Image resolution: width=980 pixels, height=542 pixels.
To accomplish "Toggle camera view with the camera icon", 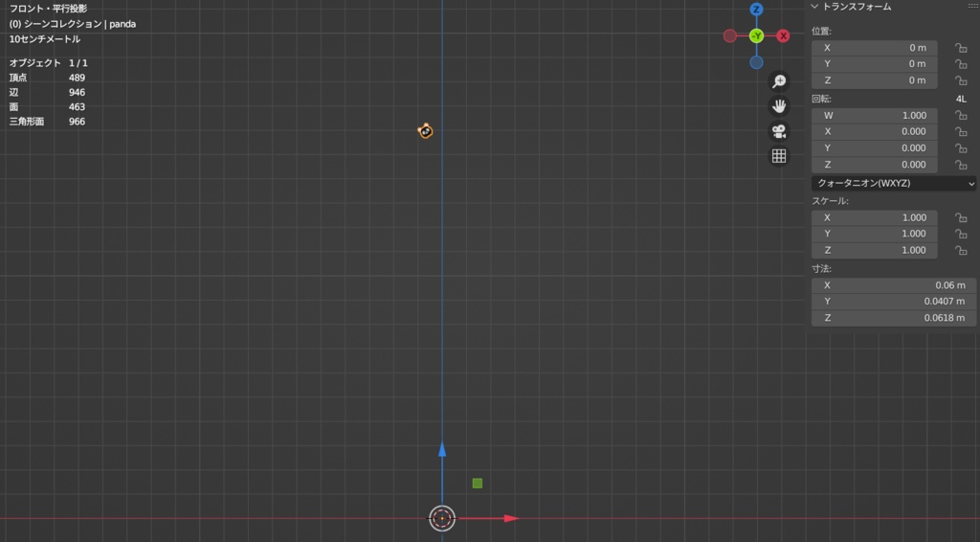I will [x=779, y=131].
